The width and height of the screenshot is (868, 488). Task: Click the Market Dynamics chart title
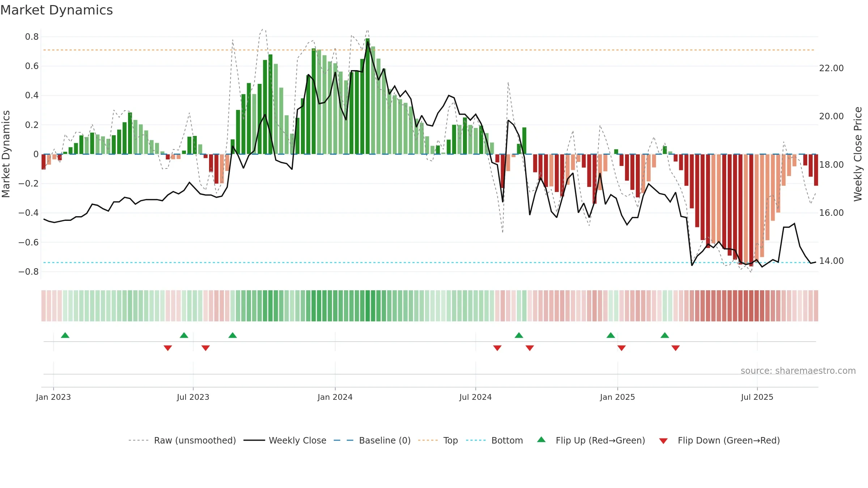56,10
